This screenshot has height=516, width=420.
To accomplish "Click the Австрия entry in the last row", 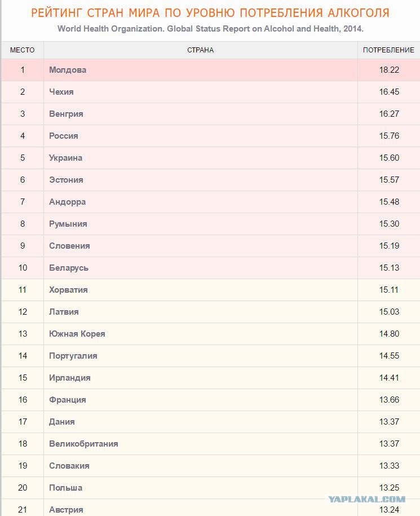I will click(x=66, y=510).
